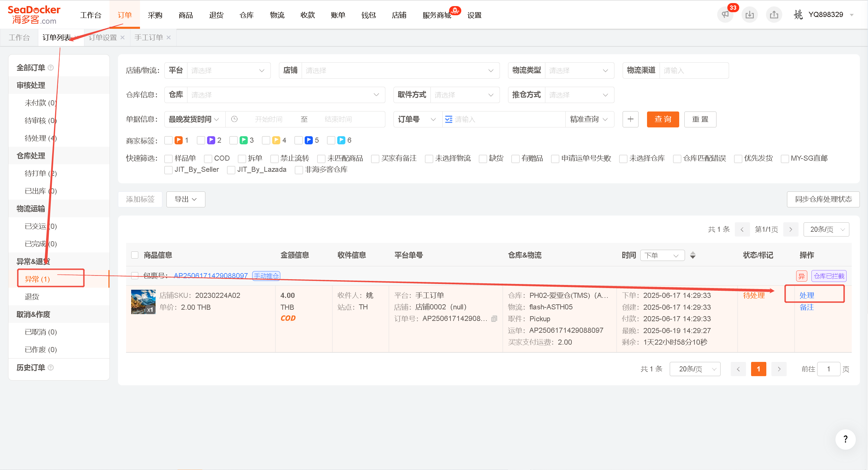Screen dimensions: 868x470
Task: Open the question mark help button
Action: 845,439
